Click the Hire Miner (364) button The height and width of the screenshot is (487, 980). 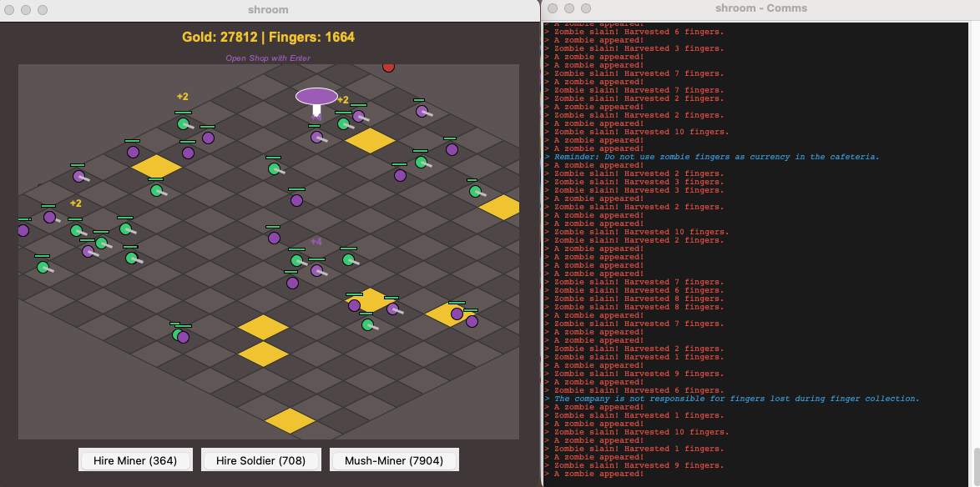pos(135,461)
